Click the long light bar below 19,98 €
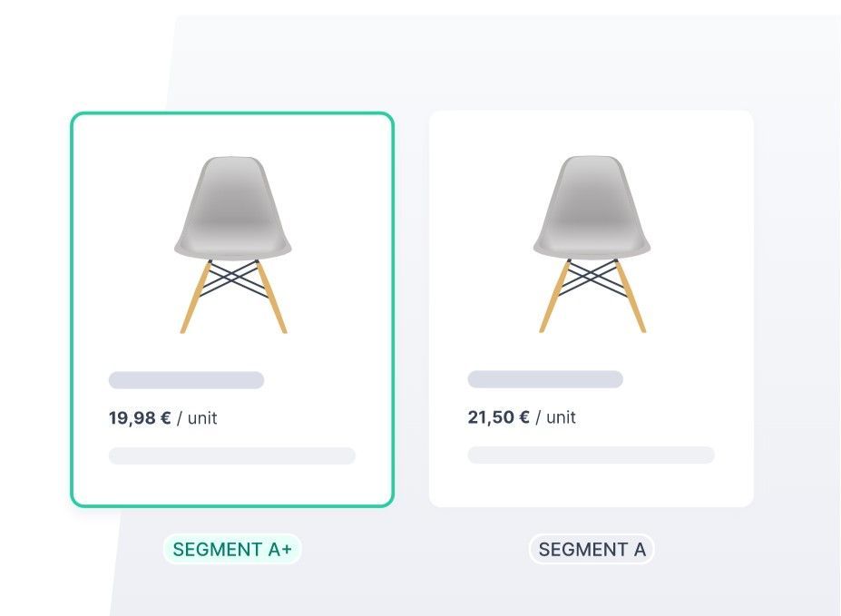841x616 pixels. [231, 455]
